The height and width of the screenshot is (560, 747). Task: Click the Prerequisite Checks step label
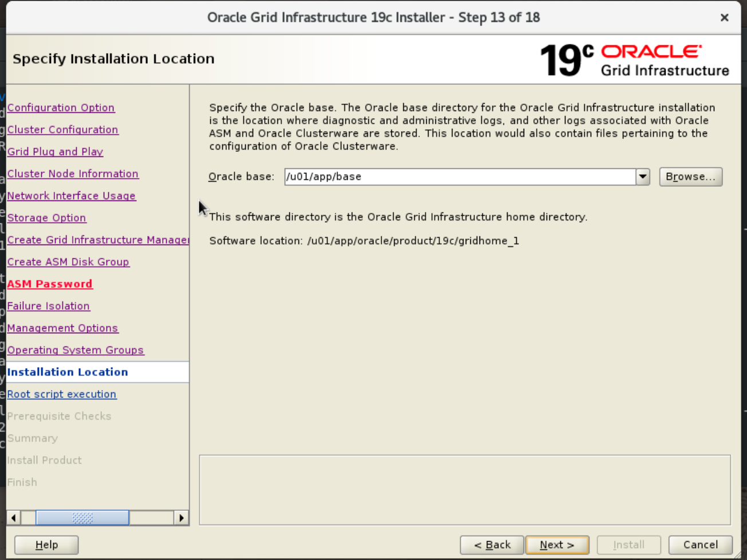coord(59,416)
